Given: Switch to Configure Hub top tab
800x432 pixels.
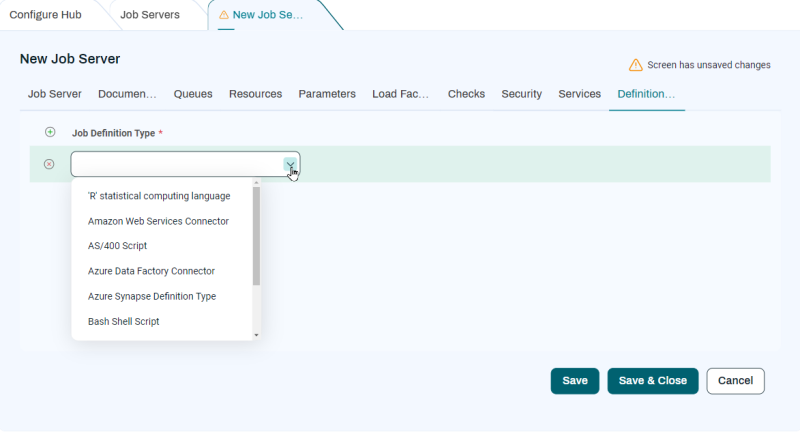Looking at the screenshot, I should click(x=46, y=15).
